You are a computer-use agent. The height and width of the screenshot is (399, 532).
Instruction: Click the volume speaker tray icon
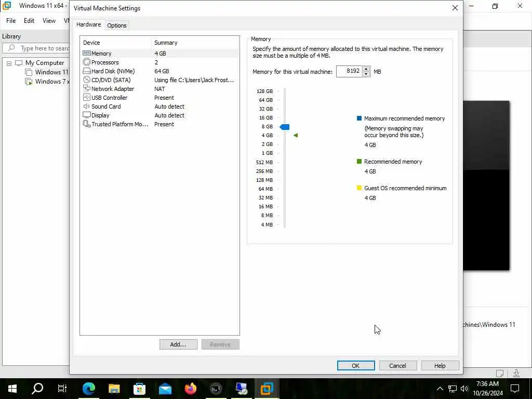point(464,389)
